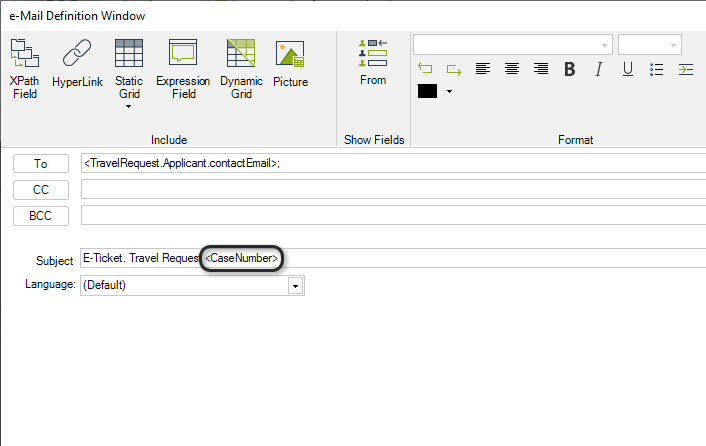Click in the BCC input field
The height and width of the screenshot is (446, 706).
[x=394, y=215]
